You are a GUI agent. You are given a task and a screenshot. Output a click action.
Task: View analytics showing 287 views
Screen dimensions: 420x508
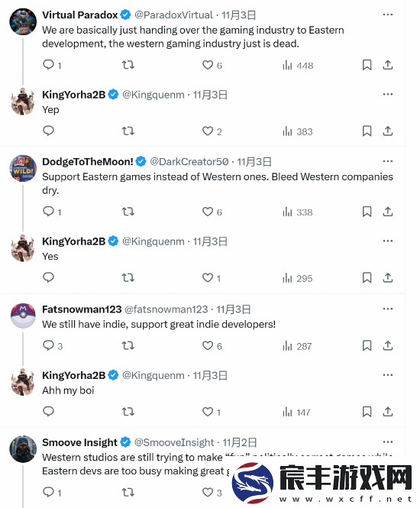coord(297,346)
